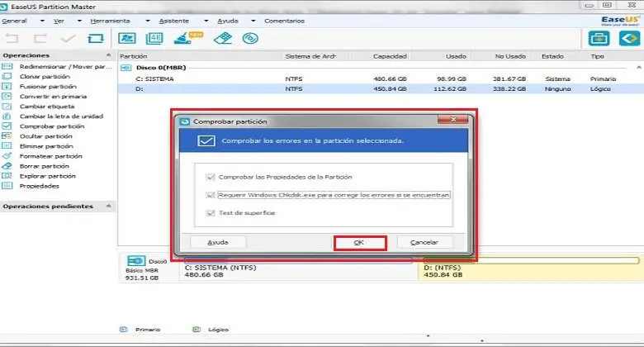This screenshot has height=347, width=644.
Task: Open the General menu dropdown arrow
Action: point(42,21)
